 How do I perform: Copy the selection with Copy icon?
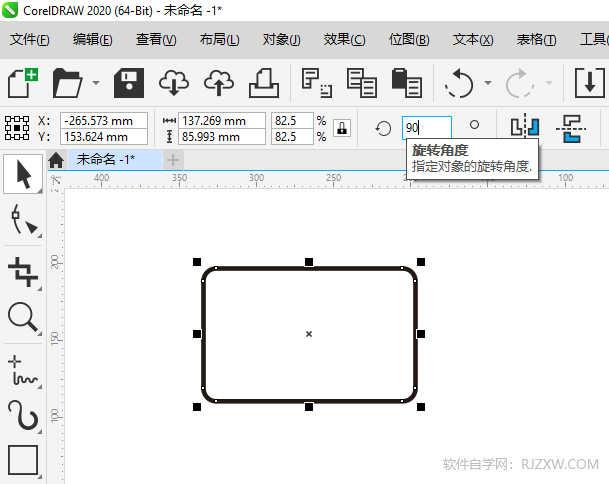click(362, 83)
